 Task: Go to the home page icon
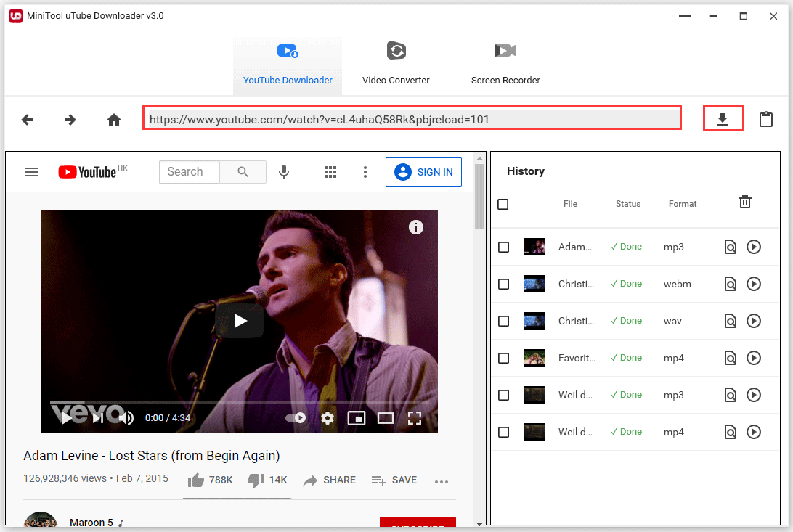click(x=114, y=120)
